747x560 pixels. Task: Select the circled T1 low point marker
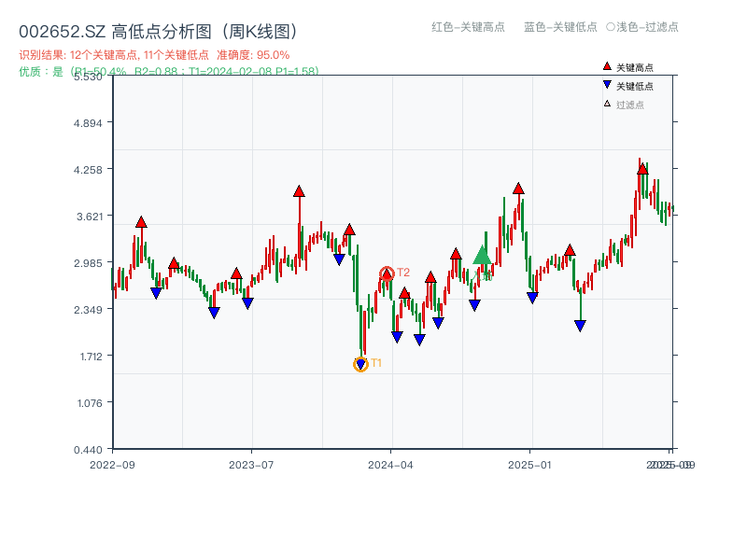point(359,362)
